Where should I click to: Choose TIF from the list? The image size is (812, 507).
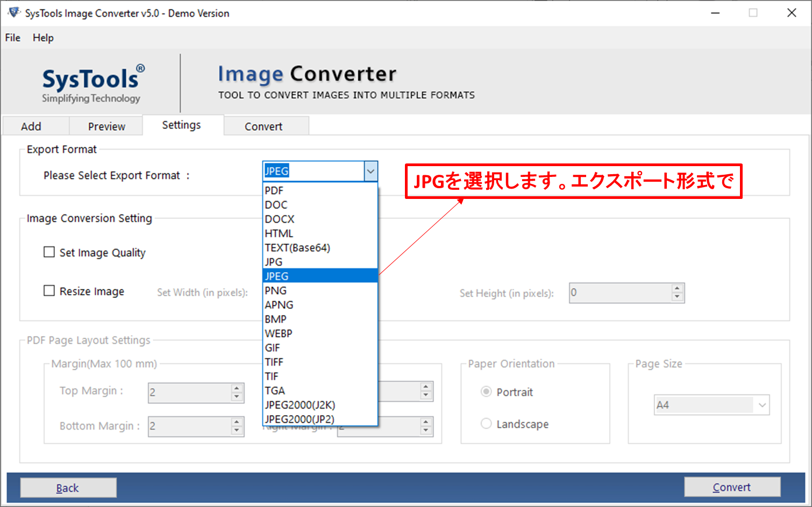pyautogui.click(x=320, y=376)
